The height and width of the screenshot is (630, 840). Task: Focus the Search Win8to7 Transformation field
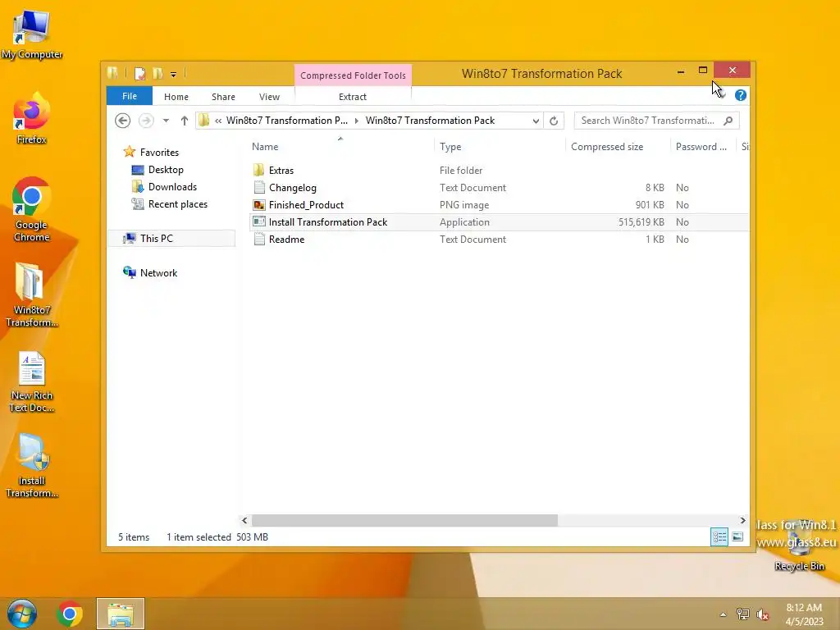coord(657,121)
